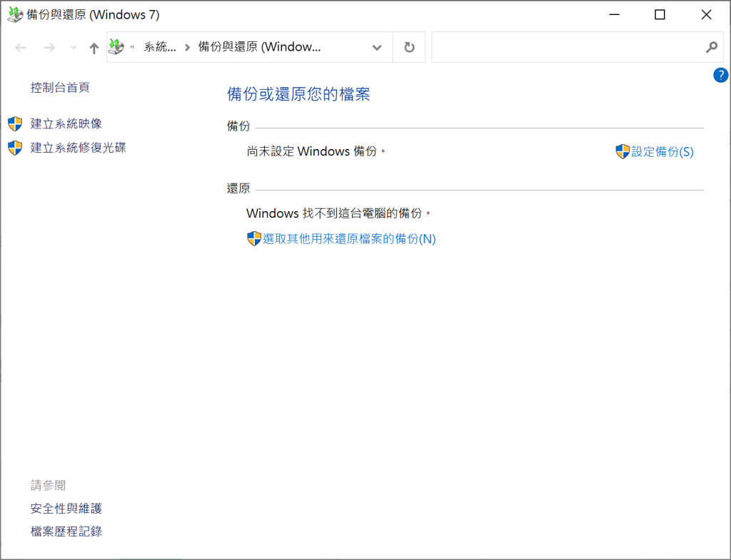The image size is (731, 560).
Task: Click the search magnifier icon
Action: click(711, 48)
